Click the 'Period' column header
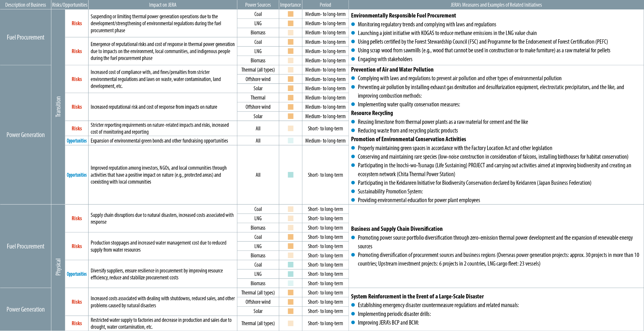644x331 pixels. [325, 5]
